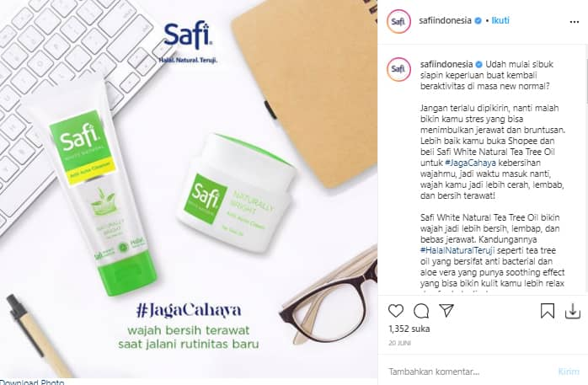Like the post with heart icon
Screen dimensions: 588x385
point(396,311)
